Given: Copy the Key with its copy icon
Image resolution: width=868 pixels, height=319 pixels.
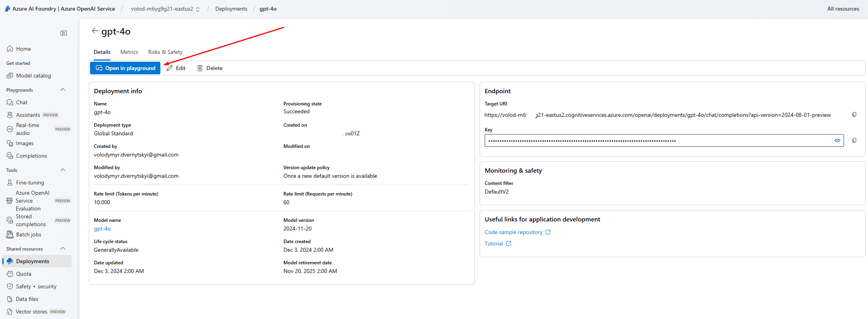Looking at the screenshot, I should point(854,140).
